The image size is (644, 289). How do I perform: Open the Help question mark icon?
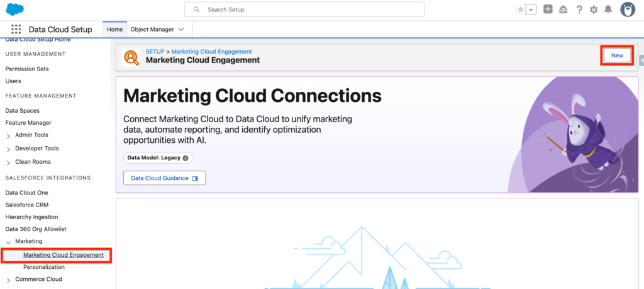[579, 9]
